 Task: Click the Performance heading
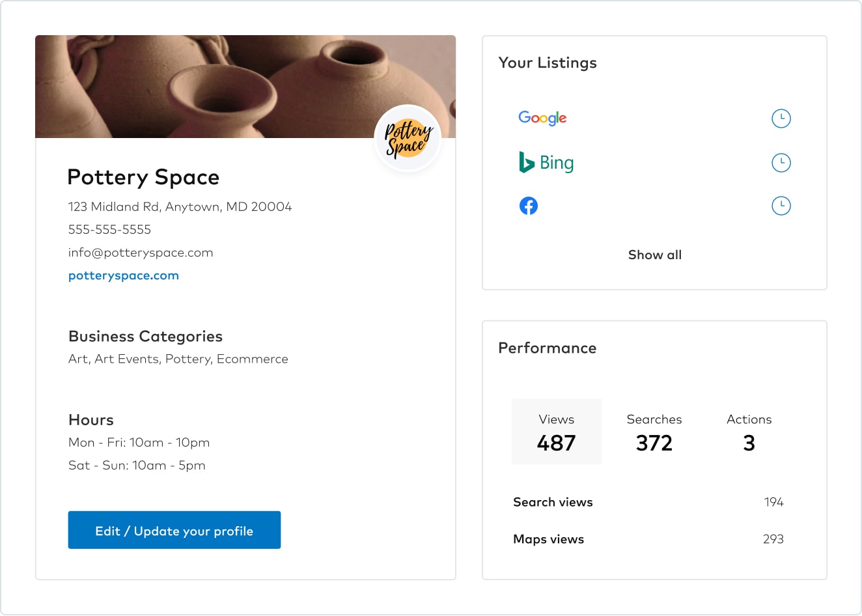click(547, 348)
